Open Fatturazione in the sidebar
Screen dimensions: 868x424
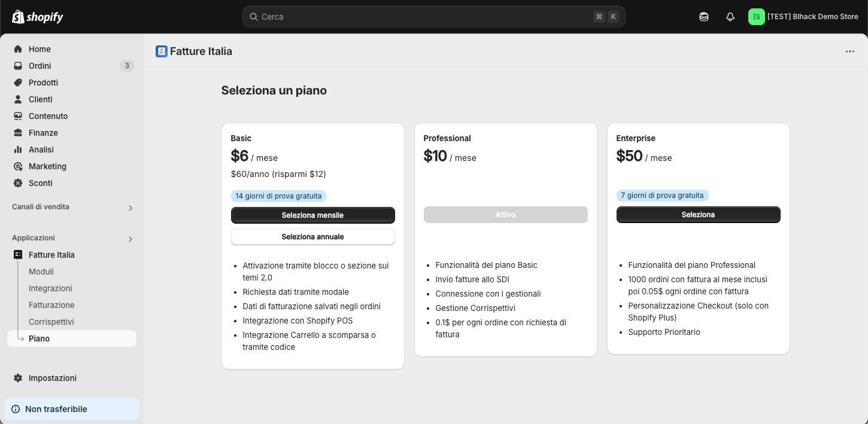pos(51,305)
